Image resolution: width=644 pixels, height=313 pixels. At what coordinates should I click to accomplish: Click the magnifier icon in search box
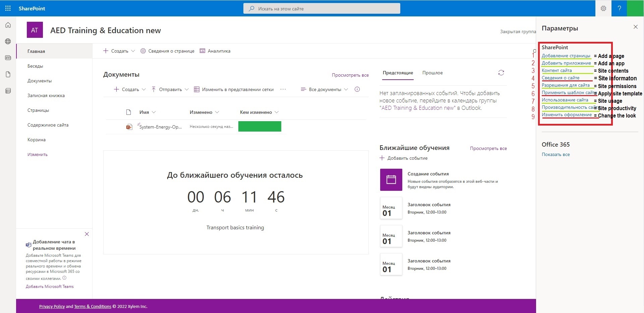(x=251, y=9)
